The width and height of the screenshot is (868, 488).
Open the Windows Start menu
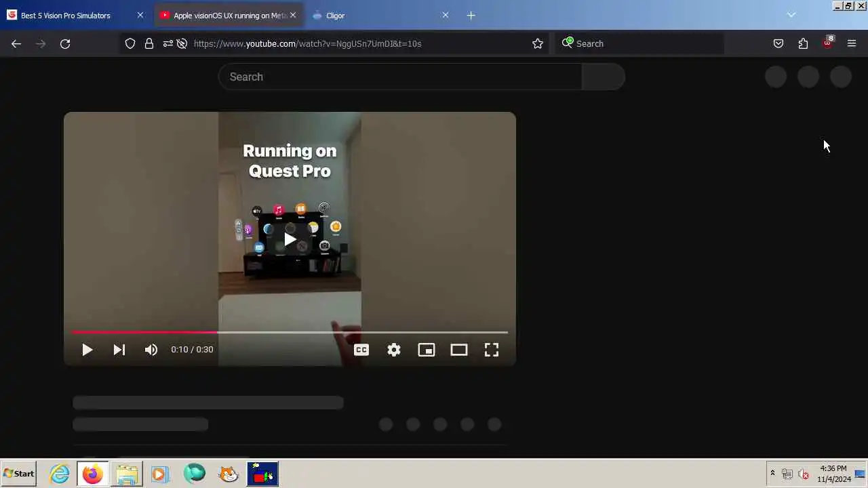[19, 474]
